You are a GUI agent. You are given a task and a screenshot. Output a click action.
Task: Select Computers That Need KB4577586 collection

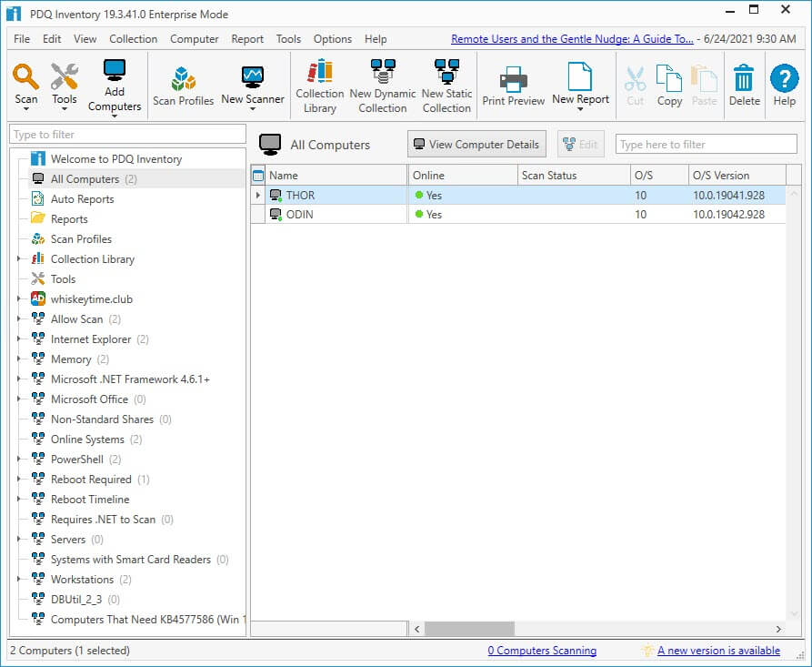click(x=137, y=620)
